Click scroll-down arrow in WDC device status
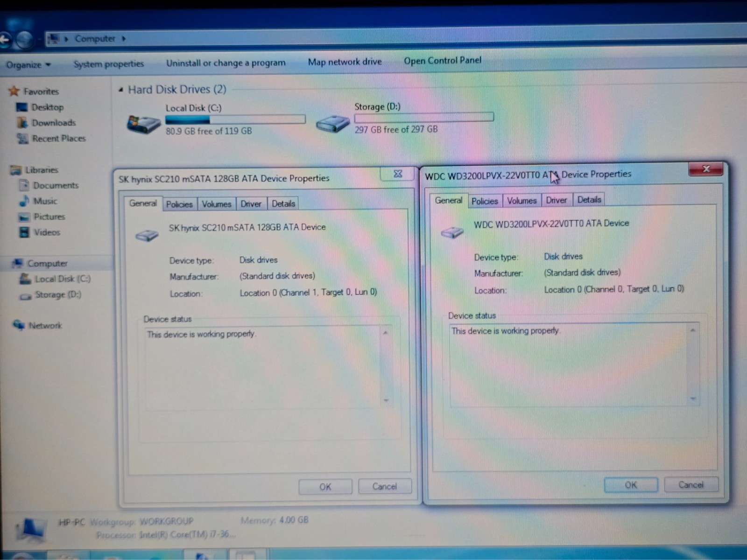This screenshot has height=560, width=747. click(693, 399)
